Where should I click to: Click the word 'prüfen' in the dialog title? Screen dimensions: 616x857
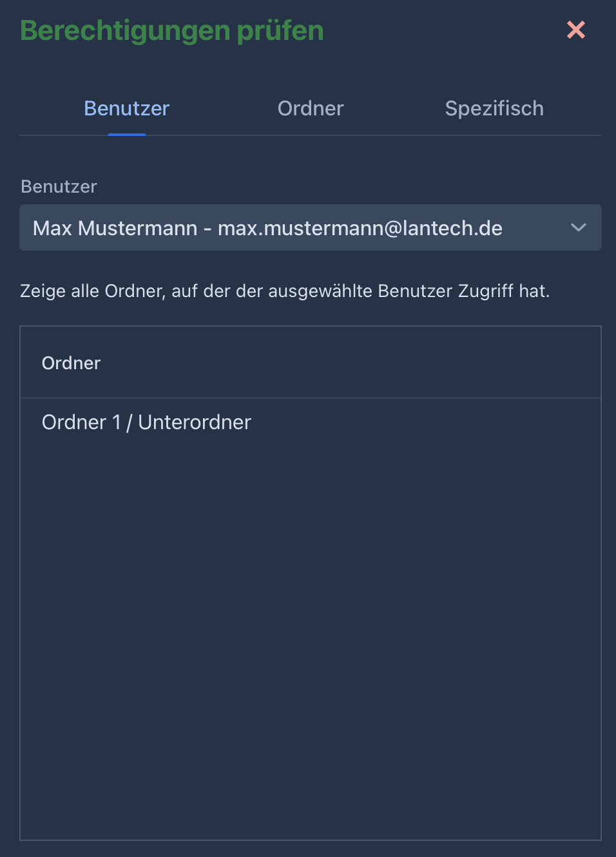pyautogui.click(x=280, y=30)
